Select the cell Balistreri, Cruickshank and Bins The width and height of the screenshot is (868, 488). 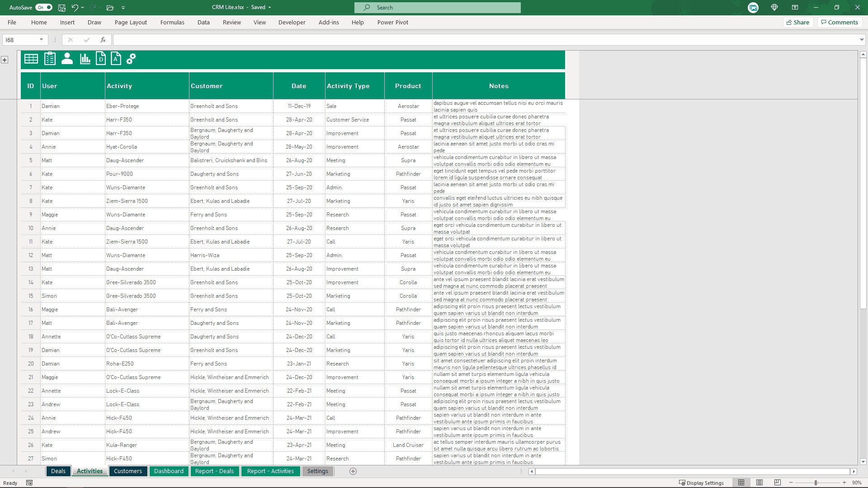click(x=231, y=160)
